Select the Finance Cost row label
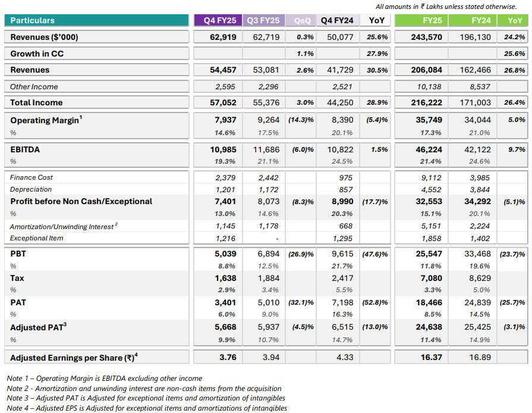The width and height of the screenshot is (532, 413). [32, 177]
